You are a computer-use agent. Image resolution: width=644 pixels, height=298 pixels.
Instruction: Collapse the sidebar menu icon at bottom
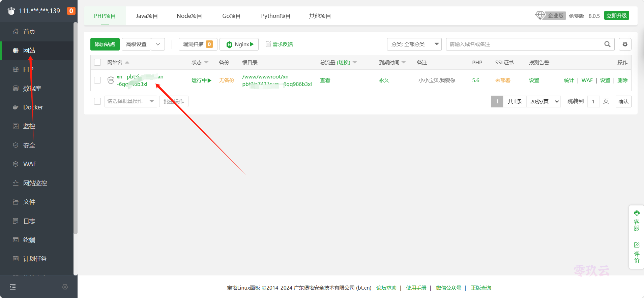[12, 287]
